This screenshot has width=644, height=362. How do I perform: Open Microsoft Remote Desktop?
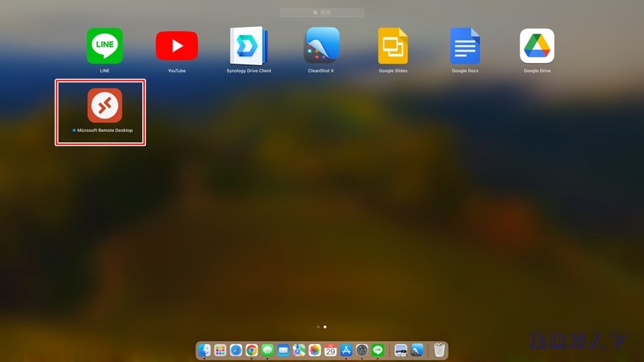105,105
